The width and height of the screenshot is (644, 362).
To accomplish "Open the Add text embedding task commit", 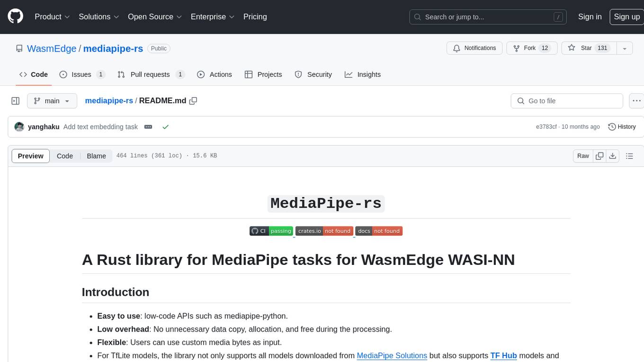I will 100,127.
